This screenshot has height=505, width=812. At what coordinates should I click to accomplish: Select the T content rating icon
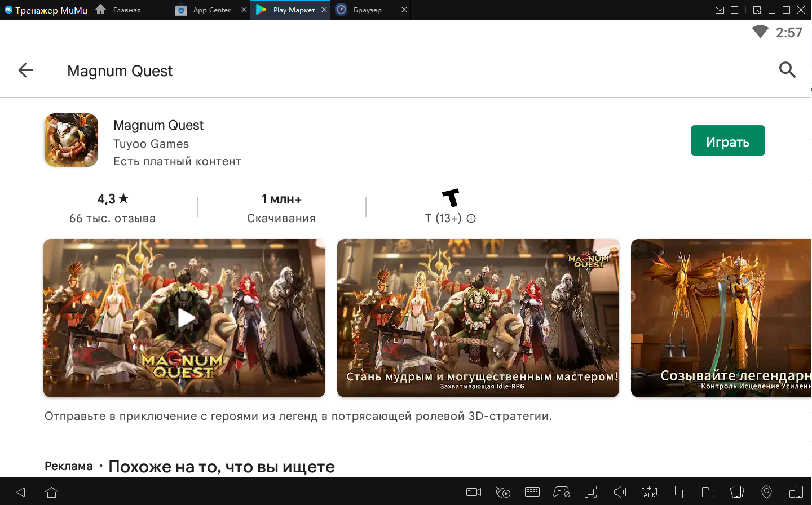451,198
